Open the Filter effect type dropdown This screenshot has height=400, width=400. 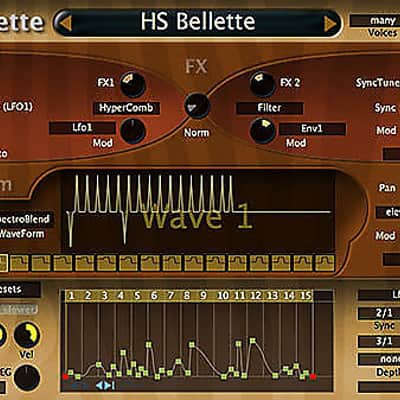270,108
